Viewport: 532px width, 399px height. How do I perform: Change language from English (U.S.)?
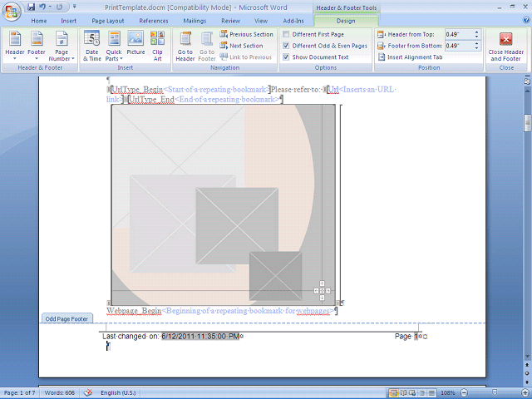[x=118, y=393]
